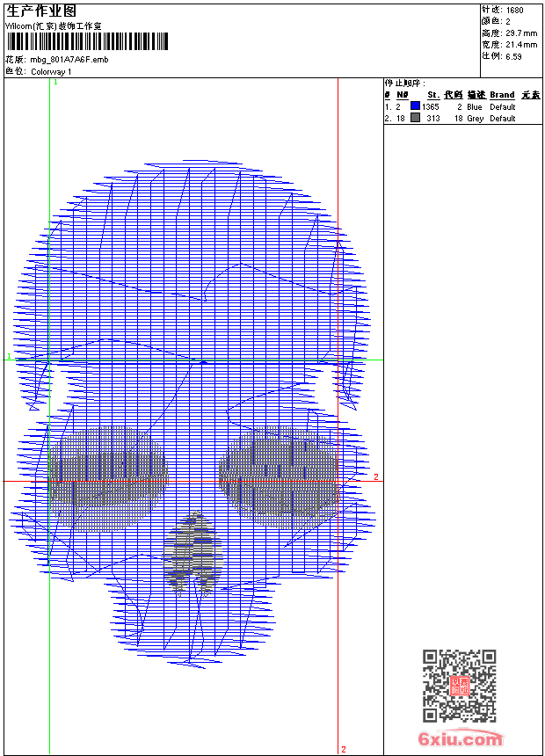The width and height of the screenshot is (545, 756).
Task: Click the grey nose stitch area
Action: pyautogui.click(x=193, y=550)
